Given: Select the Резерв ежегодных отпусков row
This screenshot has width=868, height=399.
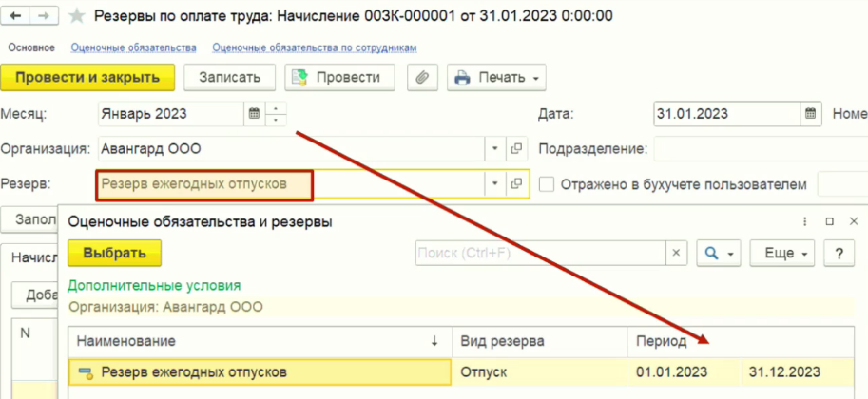Looking at the screenshot, I should (x=194, y=372).
